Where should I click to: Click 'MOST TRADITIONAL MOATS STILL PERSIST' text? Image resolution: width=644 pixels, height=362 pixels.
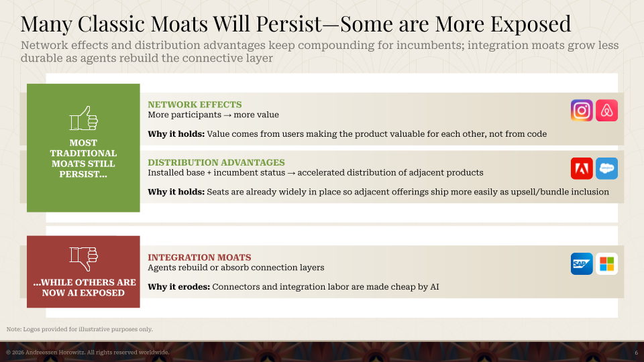[83, 158]
